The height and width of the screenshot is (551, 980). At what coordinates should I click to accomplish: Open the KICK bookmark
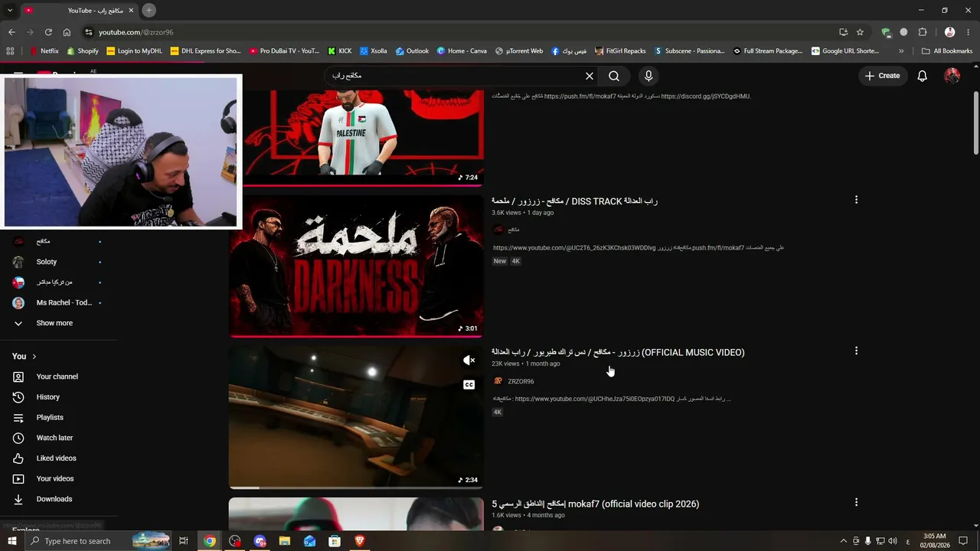click(339, 51)
